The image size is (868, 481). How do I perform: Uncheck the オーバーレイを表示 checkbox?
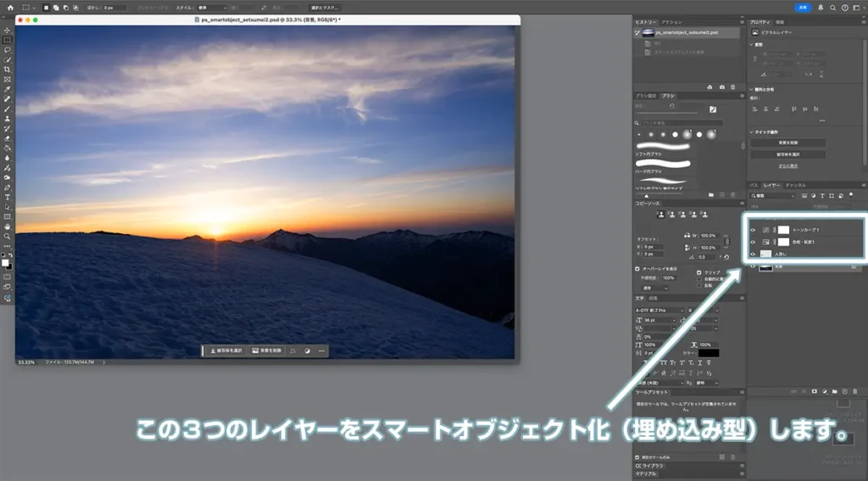pyautogui.click(x=637, y=269)
